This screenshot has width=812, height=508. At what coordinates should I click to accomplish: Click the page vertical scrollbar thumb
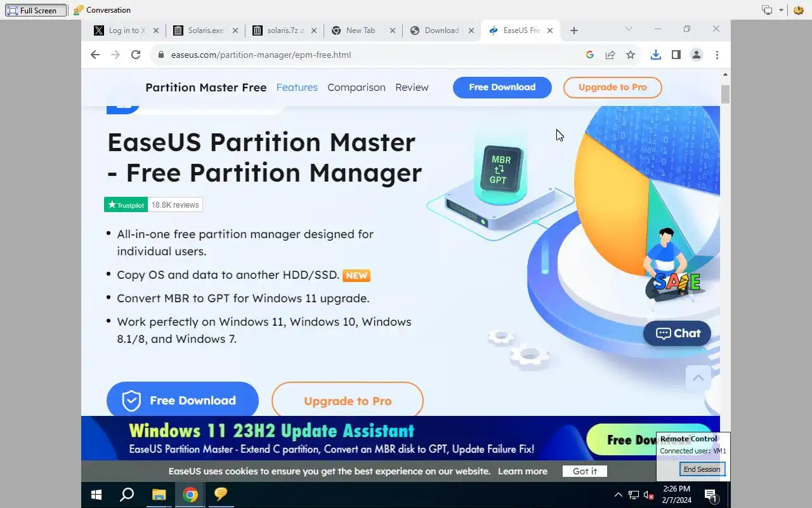(725, 93)
